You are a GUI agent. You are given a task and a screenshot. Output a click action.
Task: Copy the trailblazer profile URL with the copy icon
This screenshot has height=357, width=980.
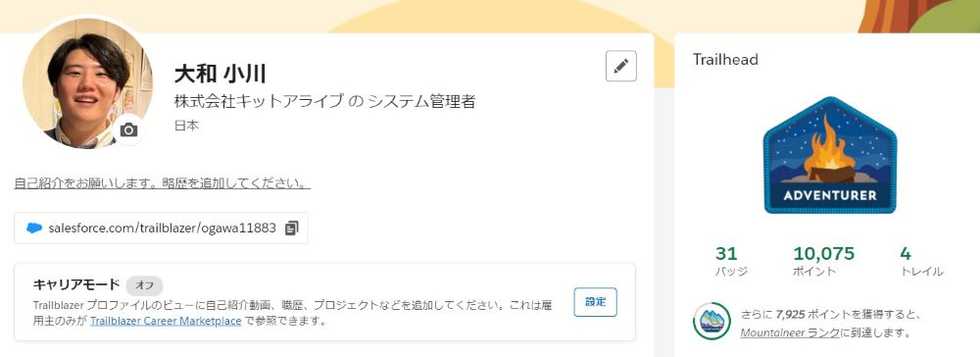pyautogui.click(x=291, y=229)
